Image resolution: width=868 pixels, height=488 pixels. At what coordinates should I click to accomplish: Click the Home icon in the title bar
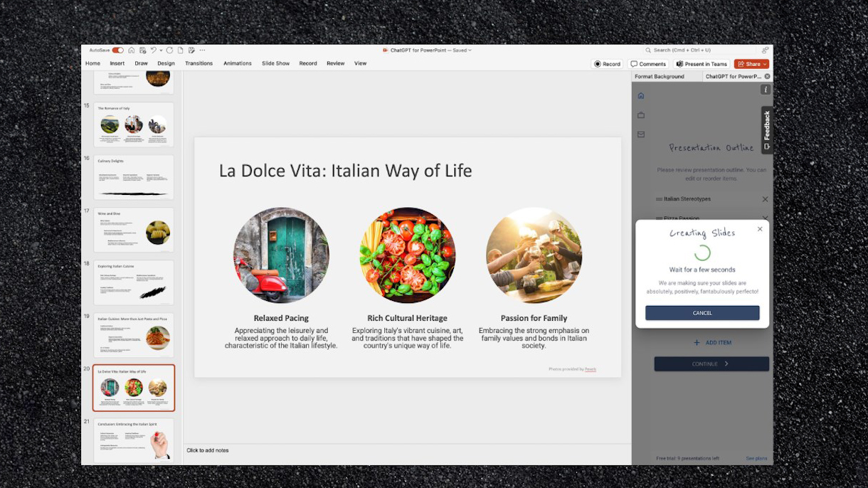point(132,51)
